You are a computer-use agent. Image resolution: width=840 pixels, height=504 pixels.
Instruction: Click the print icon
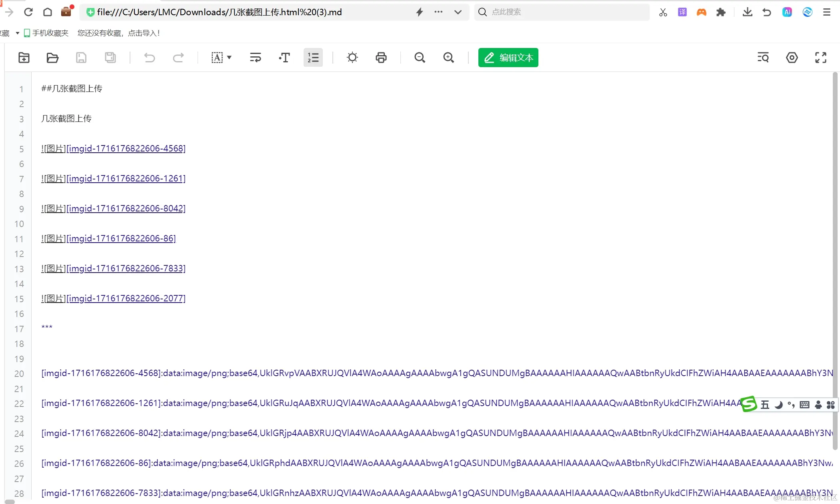tap(381, 58)
